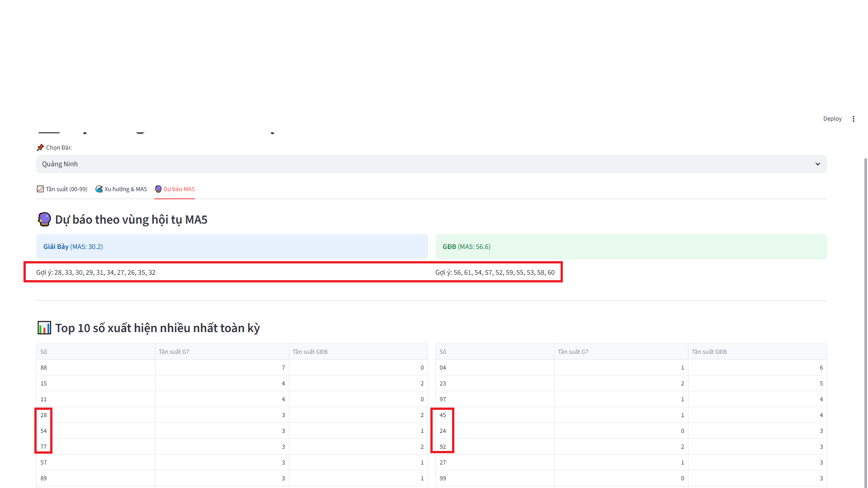
Task: Open the three-dot main menu
Action: (854, 119)
